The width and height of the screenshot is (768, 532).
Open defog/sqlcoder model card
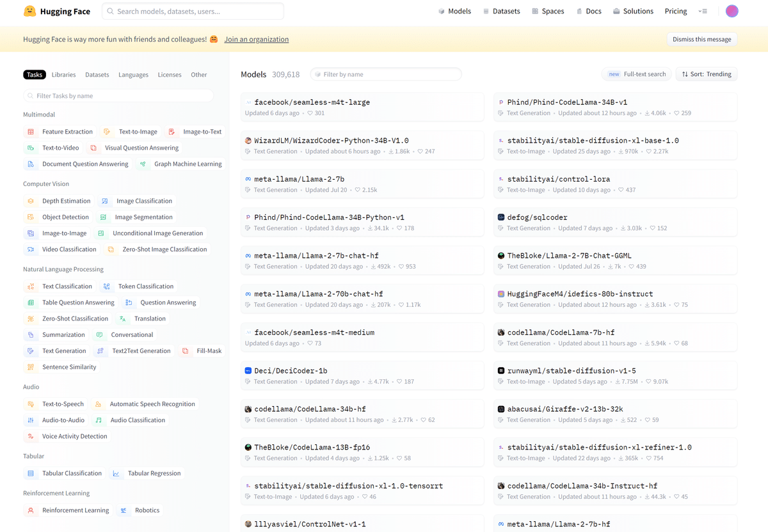[x=615, y=222]
